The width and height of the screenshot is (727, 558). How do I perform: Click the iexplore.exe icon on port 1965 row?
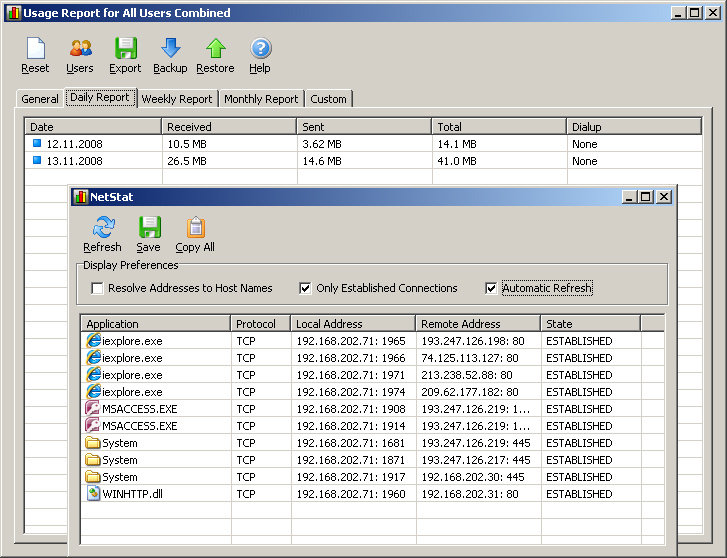click(x=93, y=340)
